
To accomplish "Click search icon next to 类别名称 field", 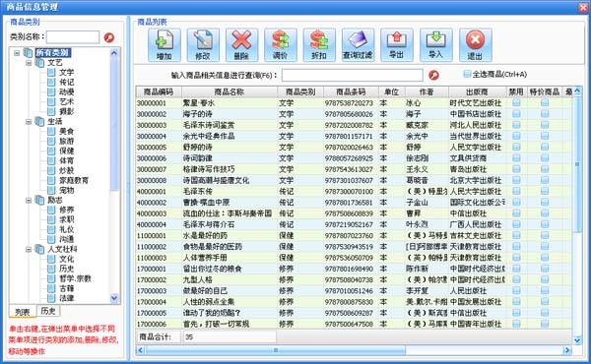I will [109, 37].
